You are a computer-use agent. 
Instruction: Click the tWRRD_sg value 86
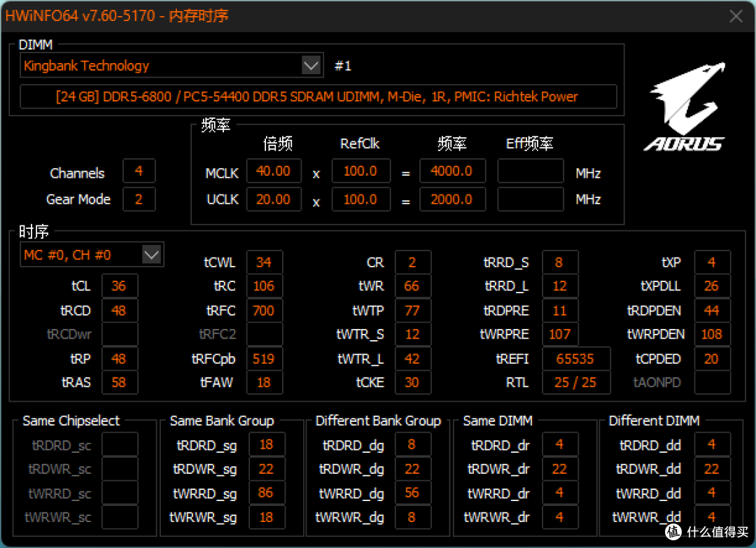(266, 493)
